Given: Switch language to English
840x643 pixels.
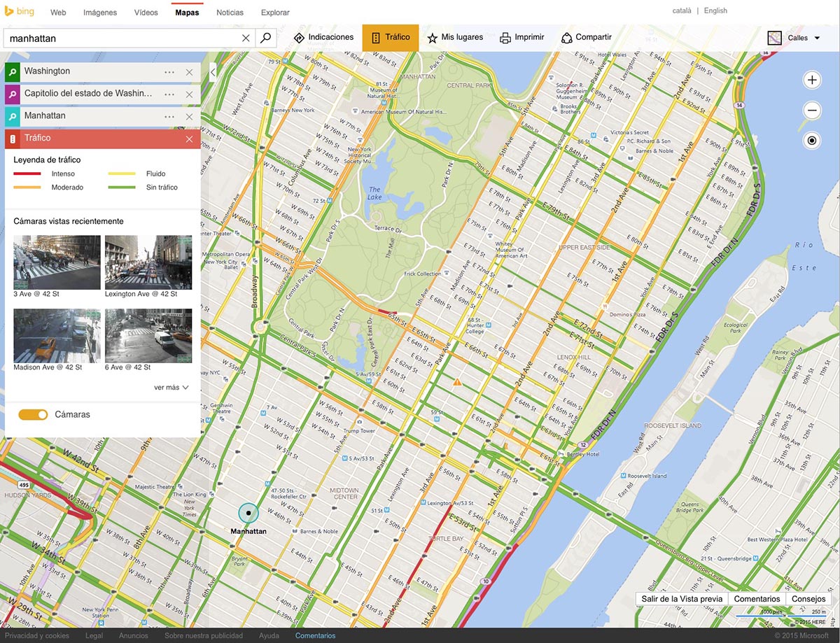Looking at the screenshot, I should tap(715, 10).
